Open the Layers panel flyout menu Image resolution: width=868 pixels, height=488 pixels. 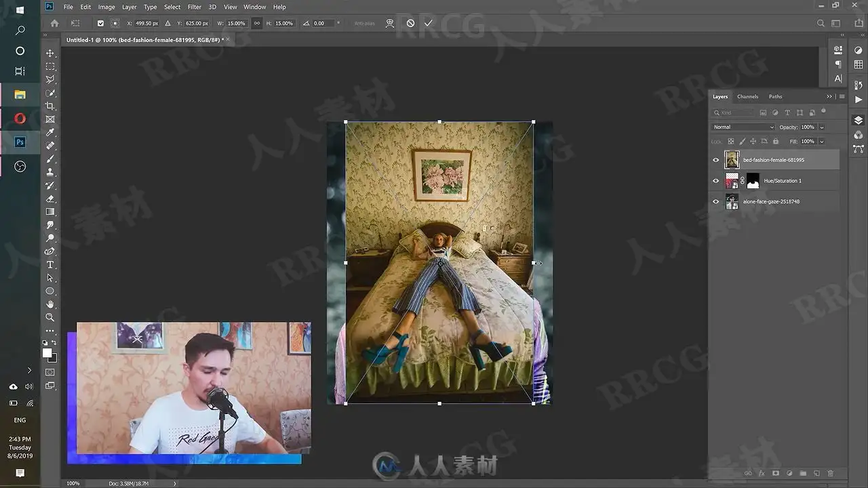842,96
